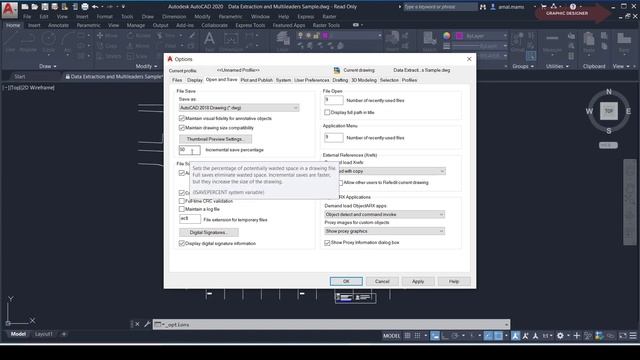Switch to the Display tab in Options
Screen dimensions: 640x360
(x=194, y=80)
